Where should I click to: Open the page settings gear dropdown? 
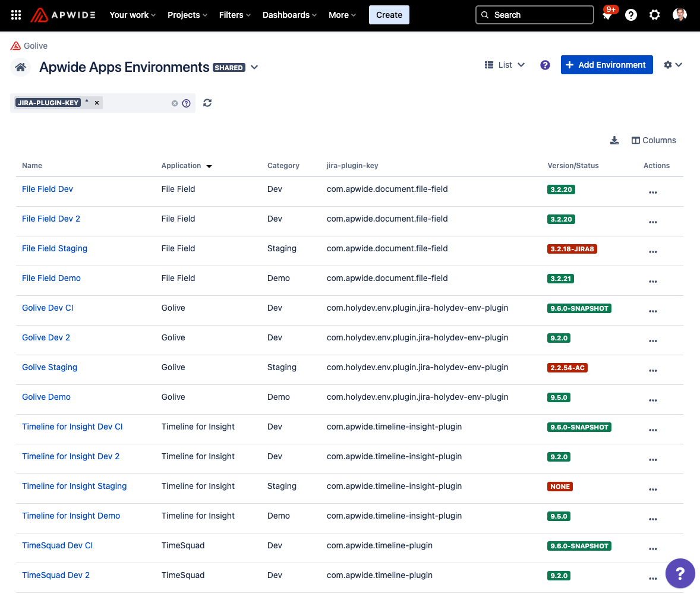[673, 65]
